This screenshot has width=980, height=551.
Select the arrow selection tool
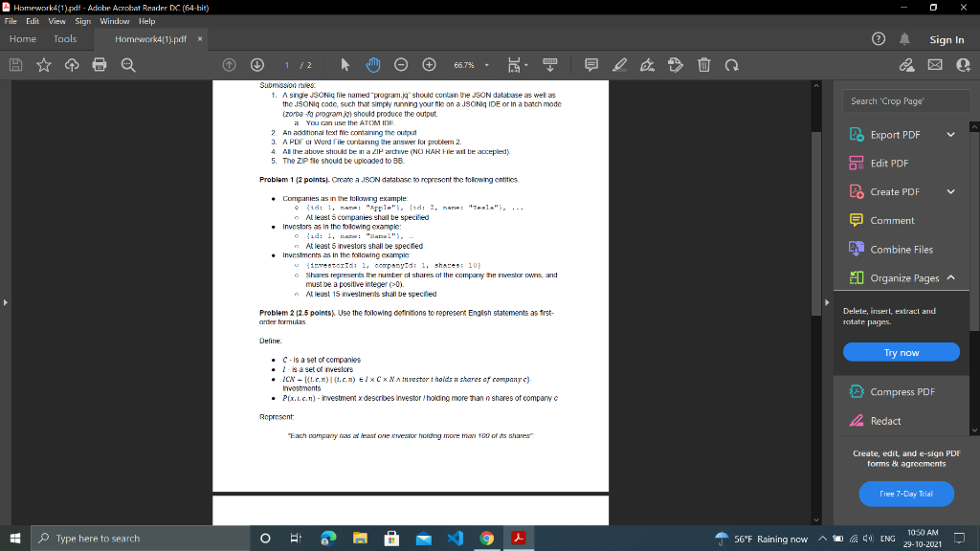coord(344,64)
